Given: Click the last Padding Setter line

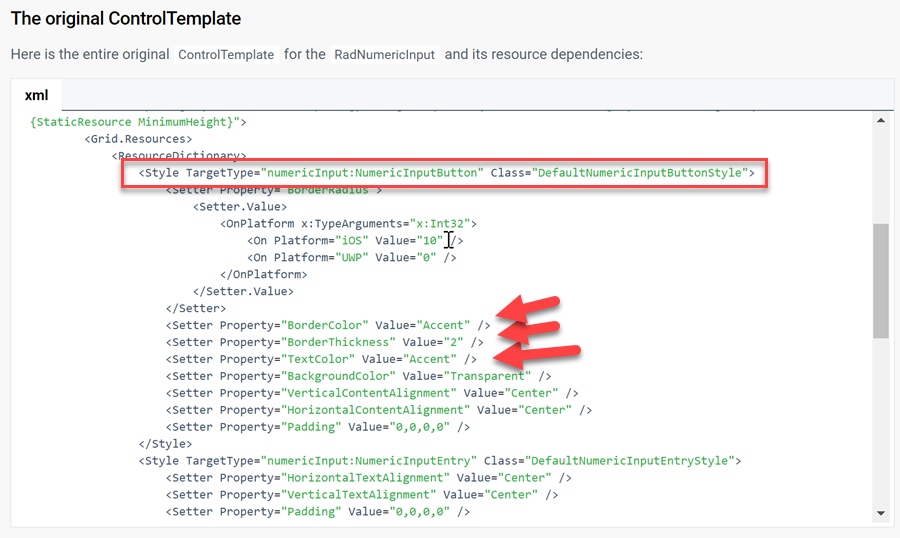Looking at the screenshot, I should click(x=318, y=512).
